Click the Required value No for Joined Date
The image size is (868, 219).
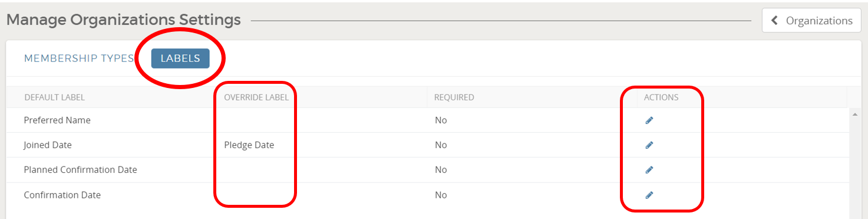point(441,145)
